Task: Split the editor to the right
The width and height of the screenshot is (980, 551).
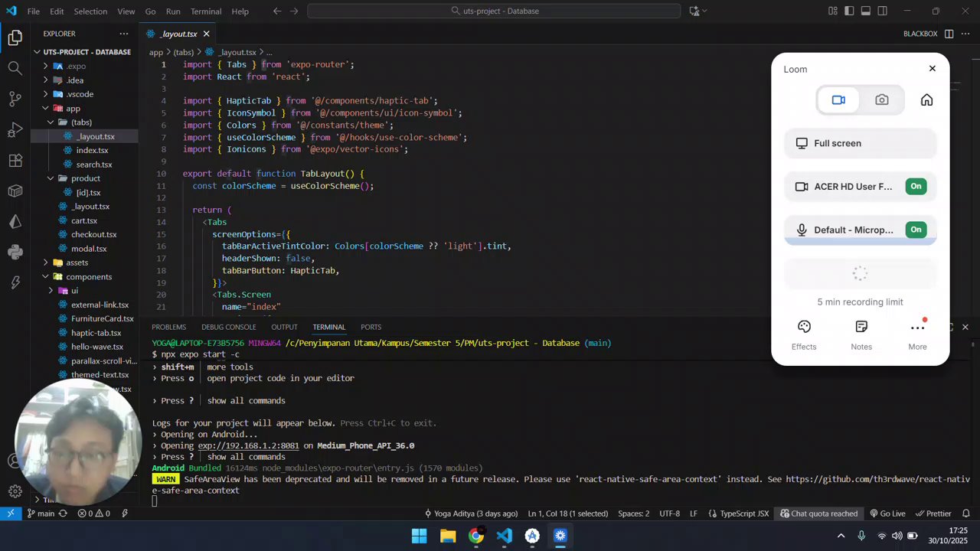Action: [949, 34]
